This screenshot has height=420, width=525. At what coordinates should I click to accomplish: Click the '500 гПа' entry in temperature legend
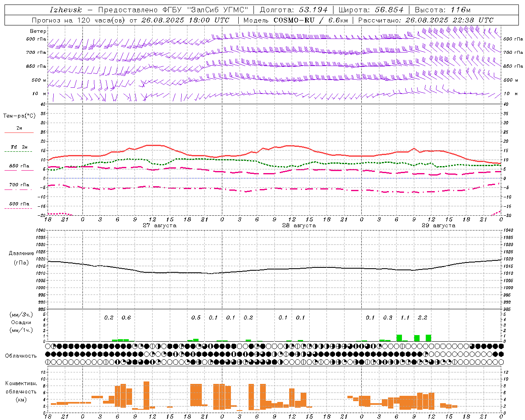(19, 204)
